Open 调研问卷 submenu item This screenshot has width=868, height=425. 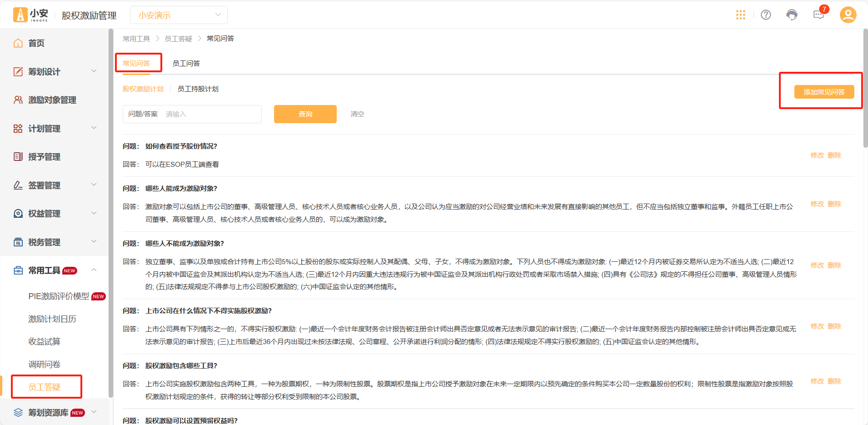(x=44, y=364)
